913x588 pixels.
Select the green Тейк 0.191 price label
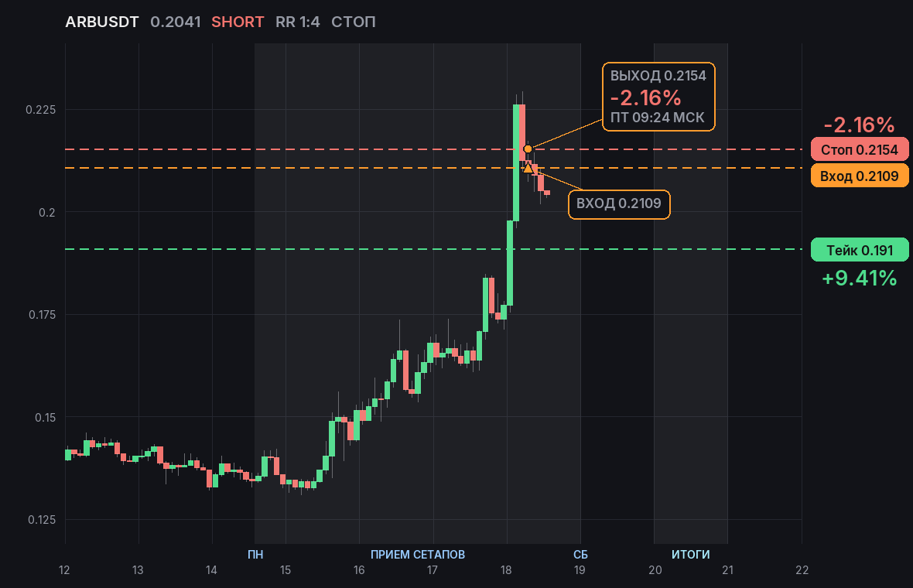860,250
